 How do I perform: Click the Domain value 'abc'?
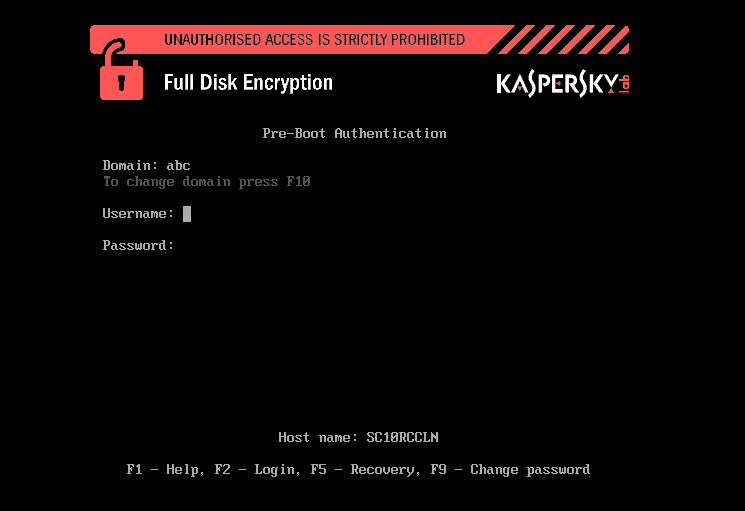178,165
